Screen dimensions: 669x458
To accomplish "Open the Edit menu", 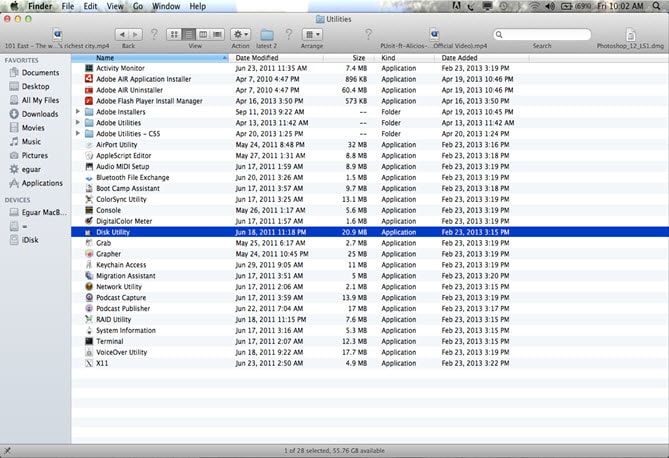I will tap(90, 6).
